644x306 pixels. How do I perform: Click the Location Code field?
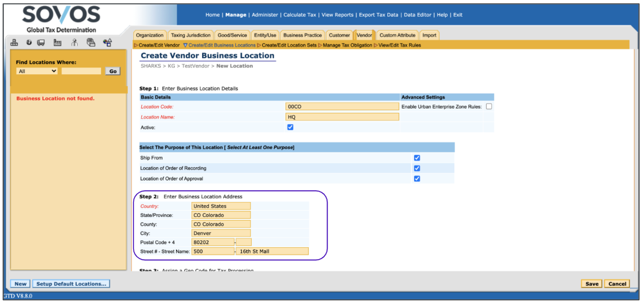[x=342, y=107]
